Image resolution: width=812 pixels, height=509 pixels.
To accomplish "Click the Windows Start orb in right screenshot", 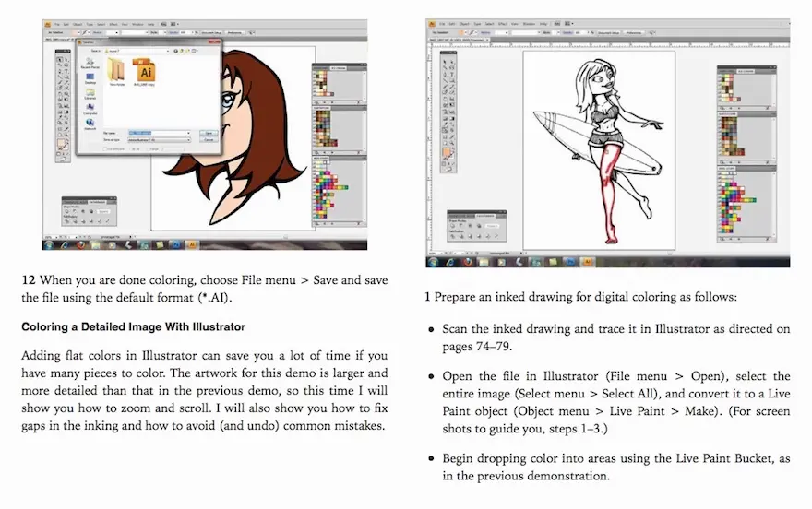I will coord(433,262).
